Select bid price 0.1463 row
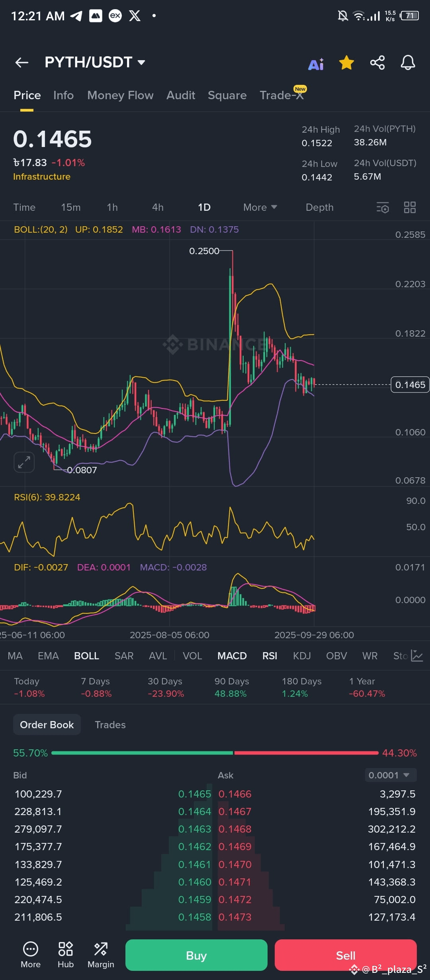430x980 pixels. click(x=113, y=829)
